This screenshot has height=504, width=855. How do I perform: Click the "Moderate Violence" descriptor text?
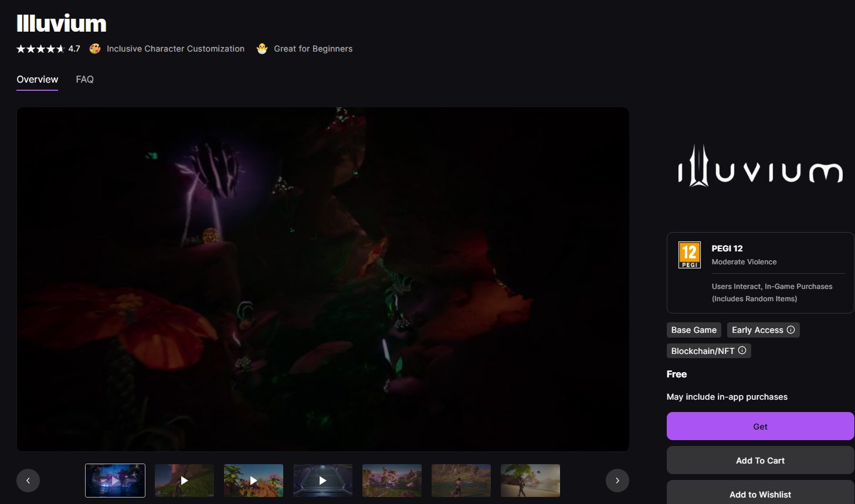[744, 262]
